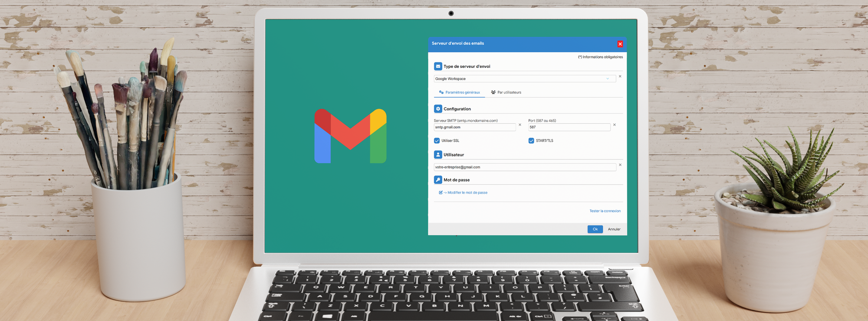
Task: Click the gear icon next to Configuration
Action: pyautogui.click(x=438, y=109)
